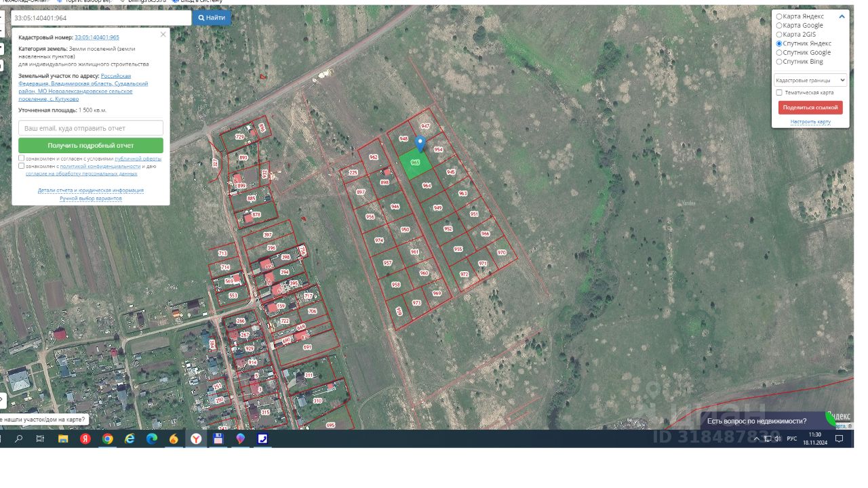Switch to Yandex Browser in taskbar

[196, 439]
